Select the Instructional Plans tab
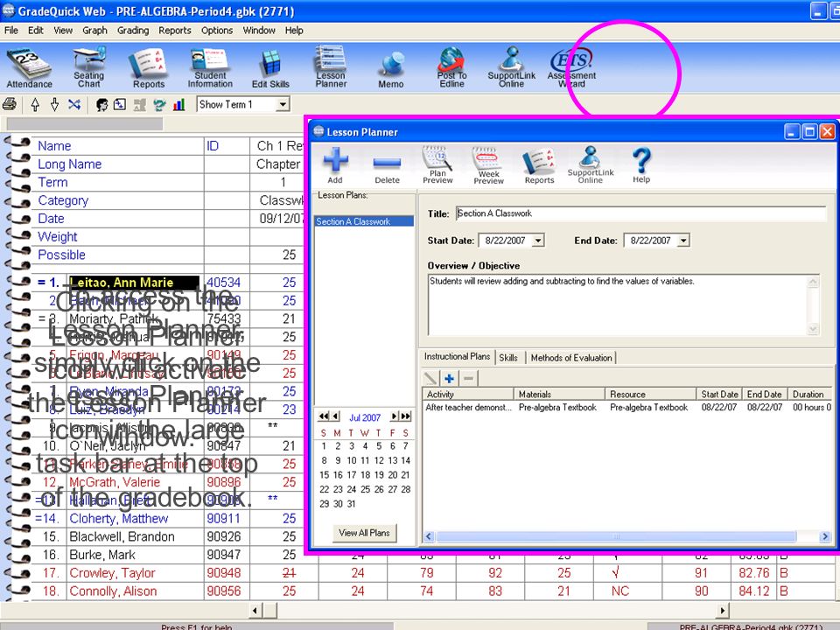 tap(457, 357)
